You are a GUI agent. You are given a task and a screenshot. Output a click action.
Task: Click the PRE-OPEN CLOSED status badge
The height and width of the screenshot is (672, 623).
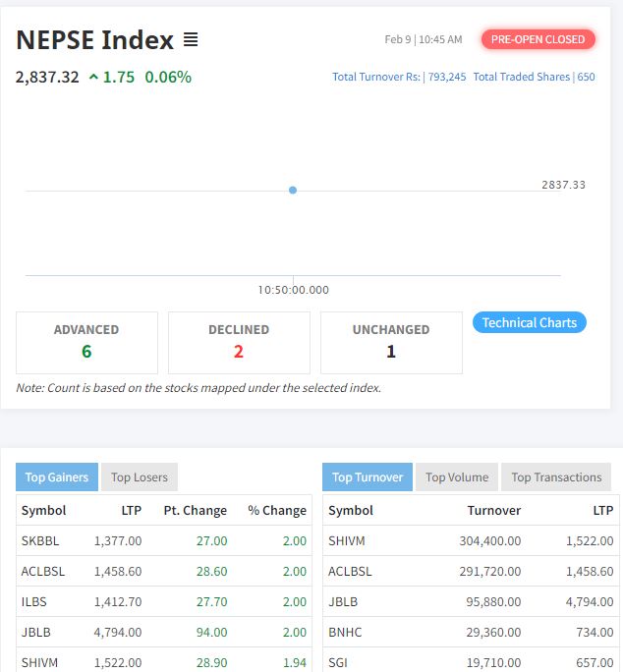coord(538,39)
